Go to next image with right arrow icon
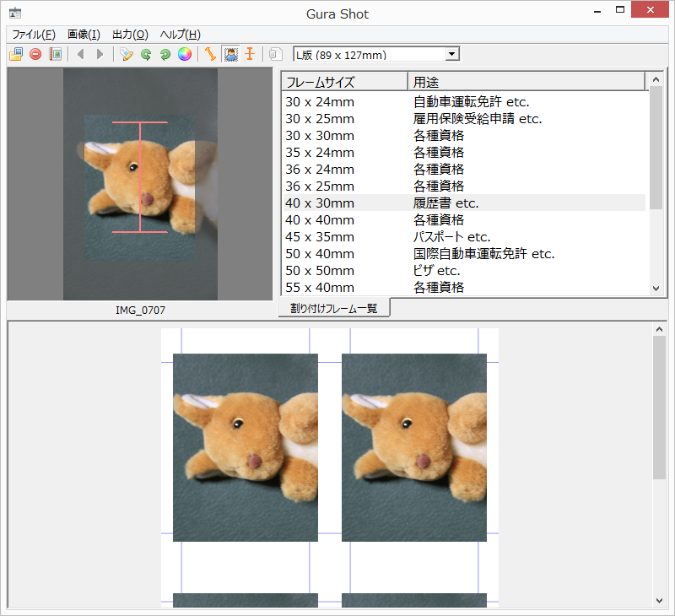Viewport: 675px width, 616px height. [99, 54]
